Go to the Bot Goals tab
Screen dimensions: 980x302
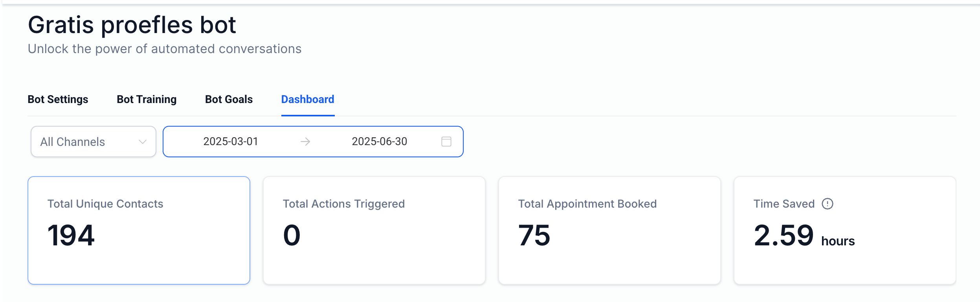pos(229,99)
